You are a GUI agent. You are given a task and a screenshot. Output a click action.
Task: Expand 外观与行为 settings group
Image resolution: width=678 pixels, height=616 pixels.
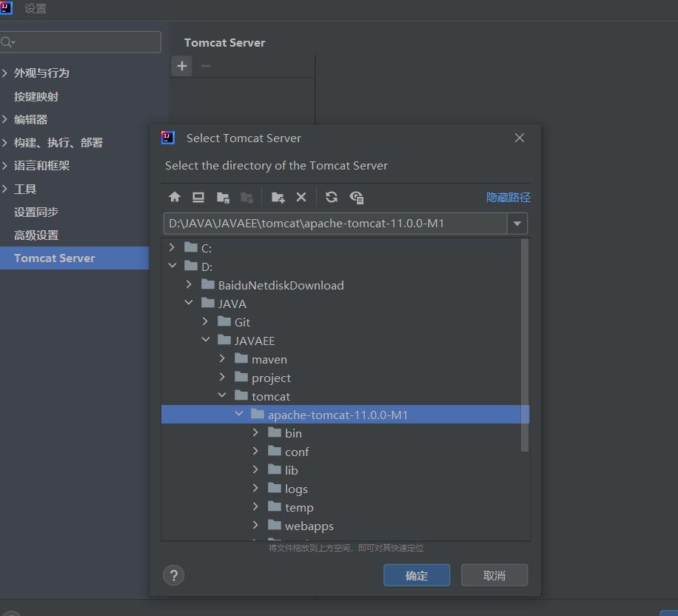pos(4,73)
